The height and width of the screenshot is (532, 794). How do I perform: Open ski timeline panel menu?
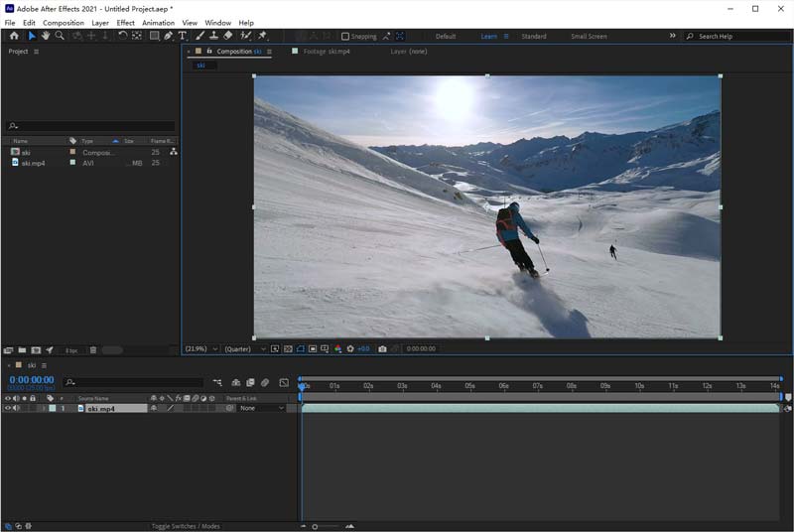coord(44,365)
